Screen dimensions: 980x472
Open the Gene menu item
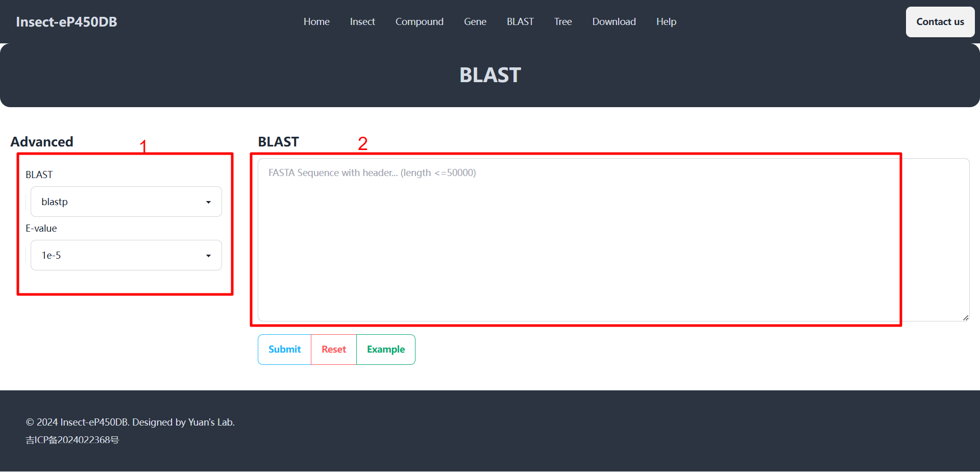coord(475,22)
